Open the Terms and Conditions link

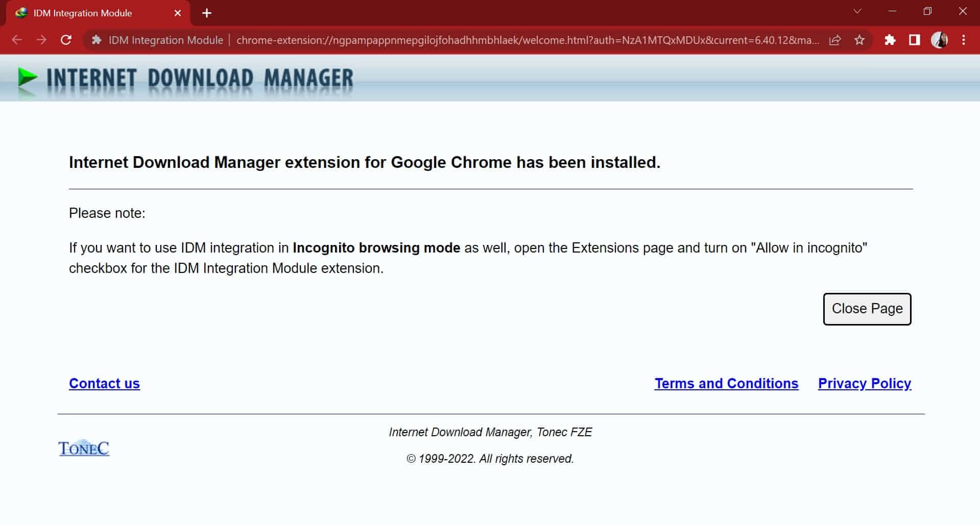click(726, 383)
